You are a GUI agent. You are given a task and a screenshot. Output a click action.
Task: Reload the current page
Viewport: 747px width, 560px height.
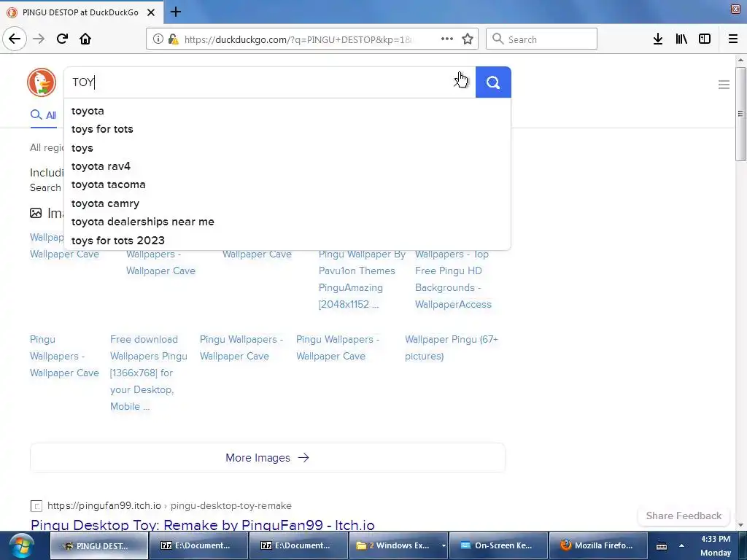(x=62, y=39)
